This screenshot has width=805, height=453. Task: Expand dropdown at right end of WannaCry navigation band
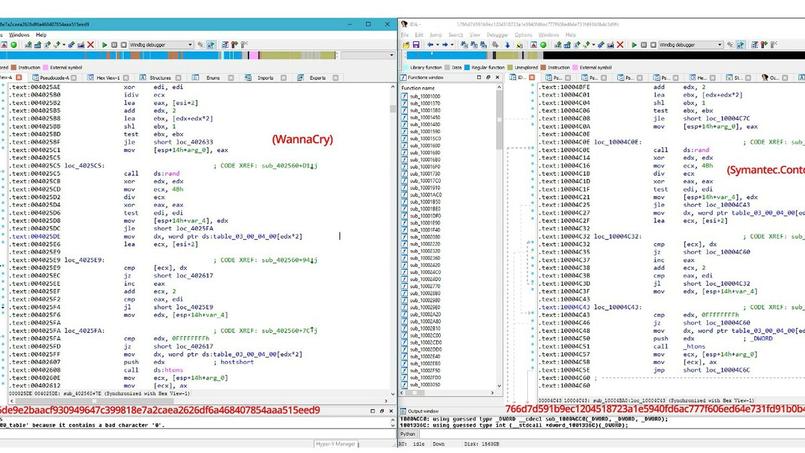click(392, 55)
